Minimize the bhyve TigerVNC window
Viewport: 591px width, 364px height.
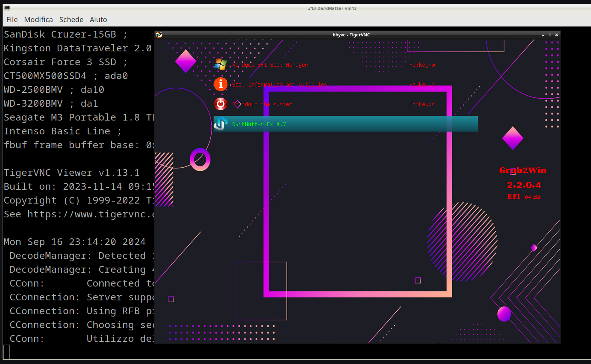tap(543, 35)
